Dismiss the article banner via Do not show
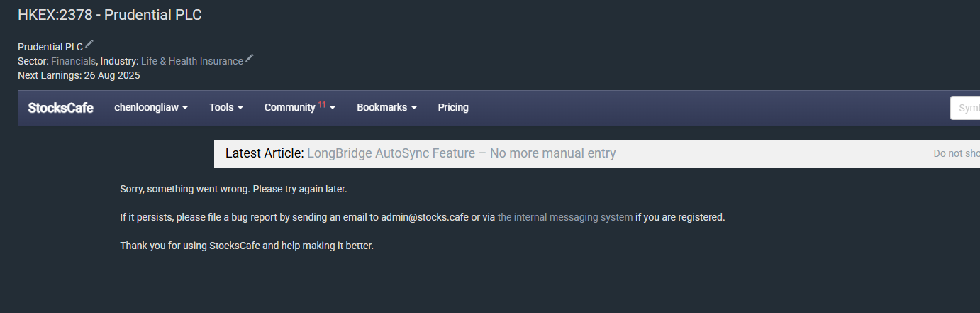 coord(957,153)
